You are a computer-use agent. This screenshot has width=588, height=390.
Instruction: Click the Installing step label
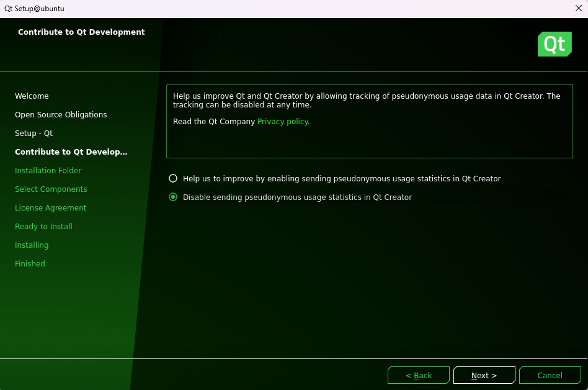(x=32, y=245)
